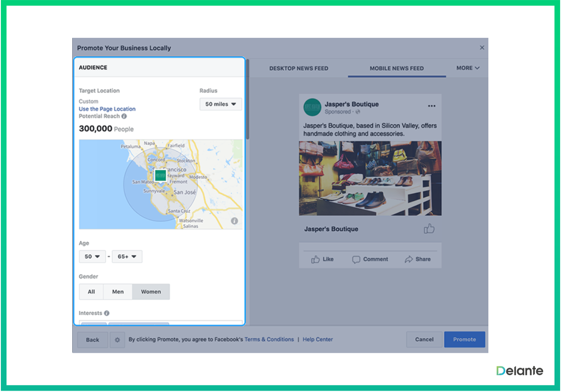Click Comment on the ad preview
Screen dimensions: 561x392
tap(370, 259)
